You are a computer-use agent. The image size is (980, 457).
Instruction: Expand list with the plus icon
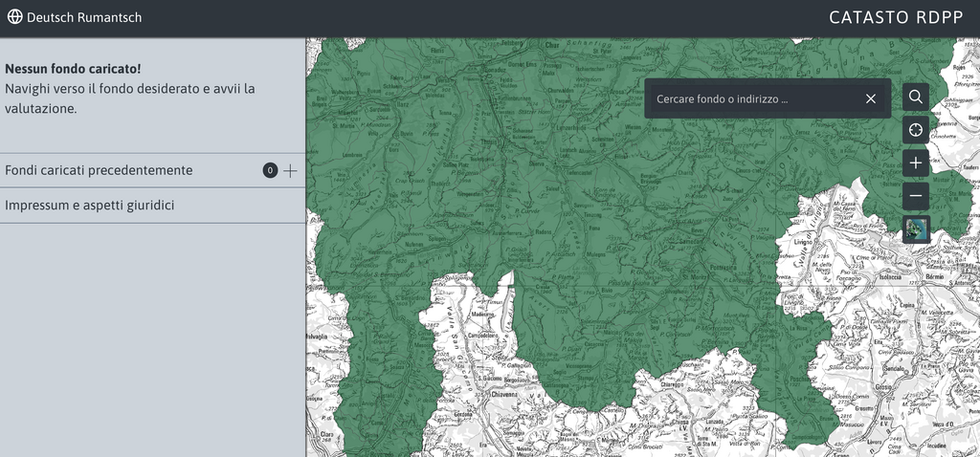tap(290, 170)
